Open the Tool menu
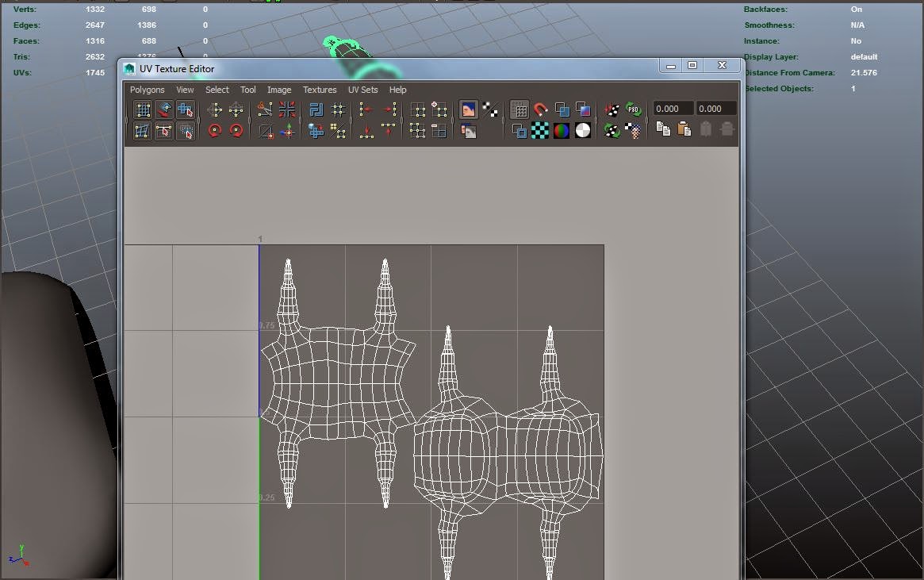The height and width of the screenshot is (580, 924). (248, 90)
